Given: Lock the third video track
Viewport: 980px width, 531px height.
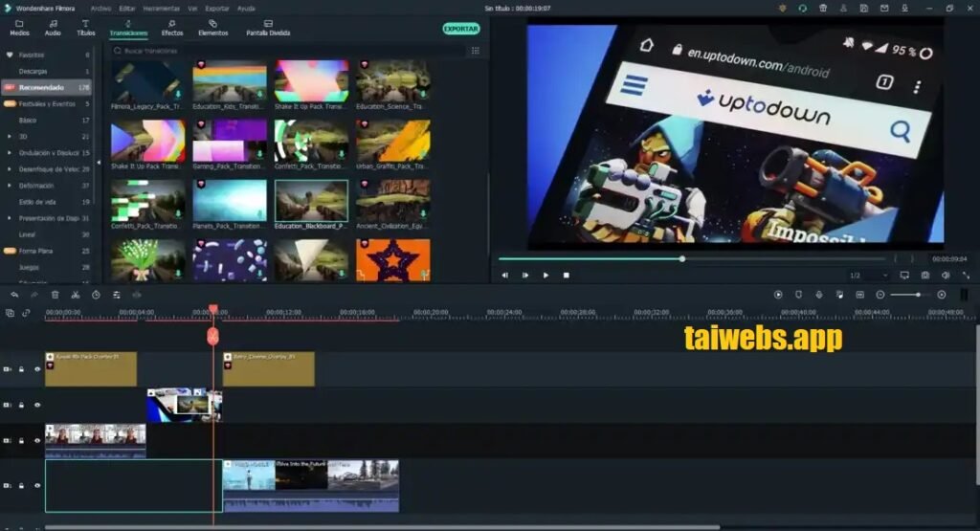Looking at the screenshot, I should click(22, 440).
